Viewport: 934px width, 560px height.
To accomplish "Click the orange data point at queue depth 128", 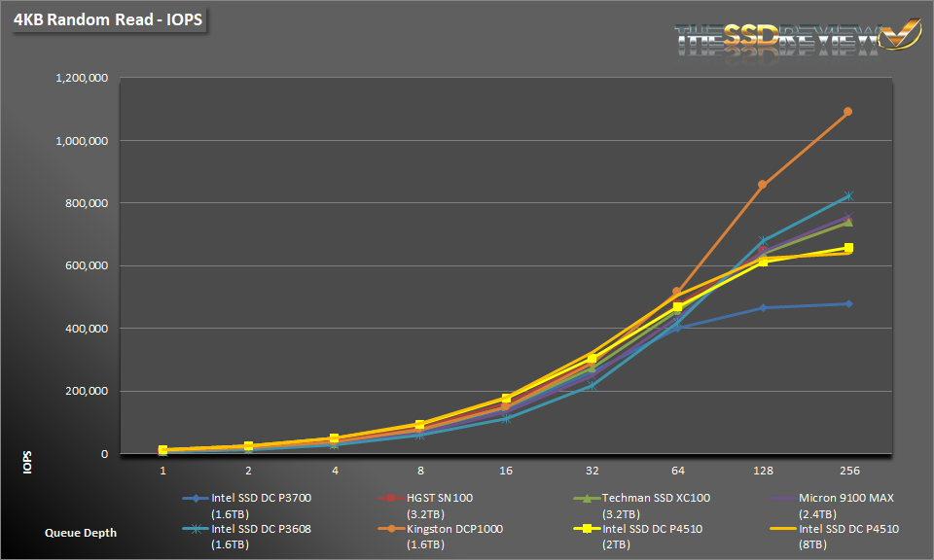I will coord(763,185).
